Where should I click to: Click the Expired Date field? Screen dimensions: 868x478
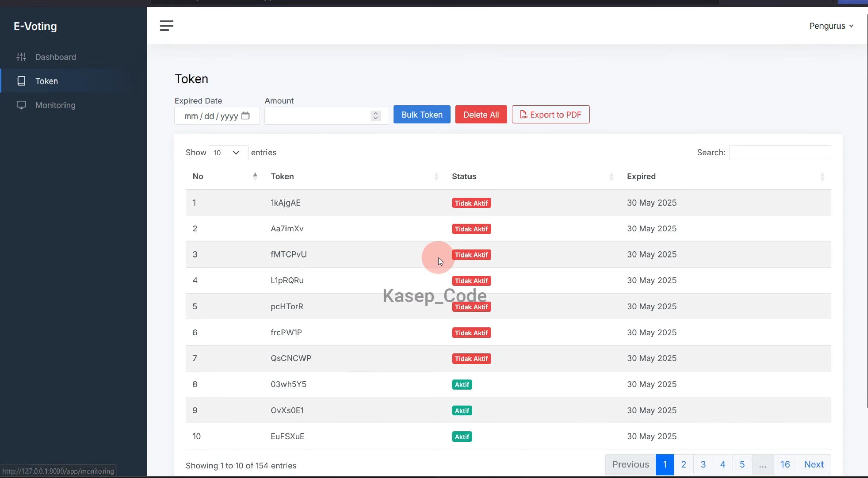click(x=217, y=116)
